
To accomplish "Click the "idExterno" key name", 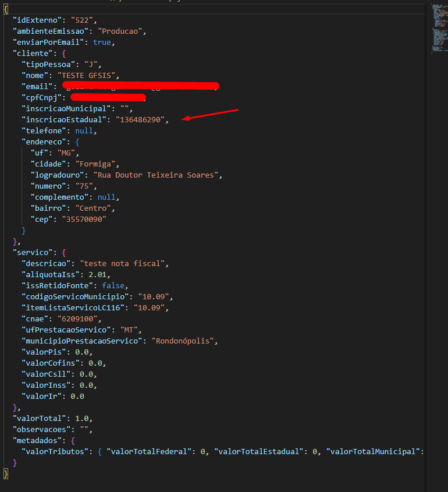I will pyautogui.click(x=35, y=20).
